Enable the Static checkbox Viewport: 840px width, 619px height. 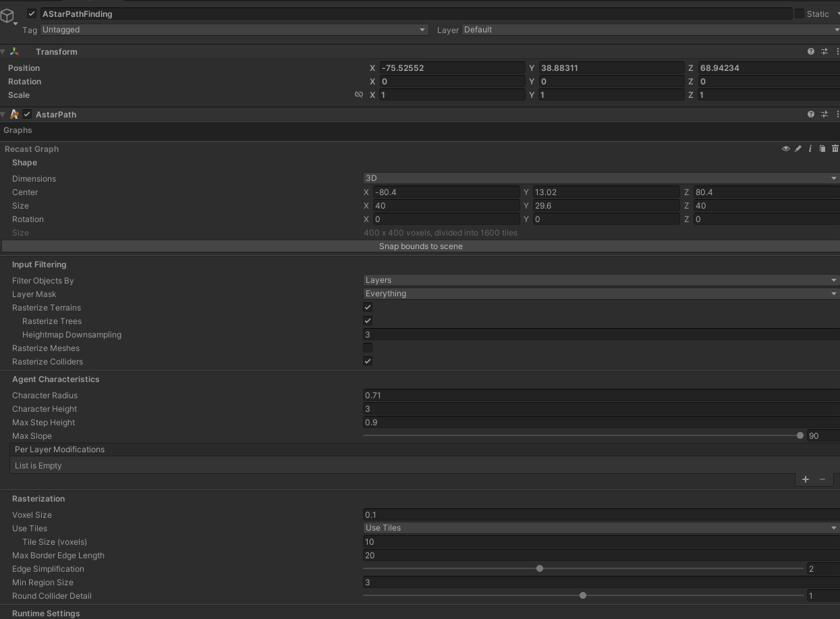[800, 14]
